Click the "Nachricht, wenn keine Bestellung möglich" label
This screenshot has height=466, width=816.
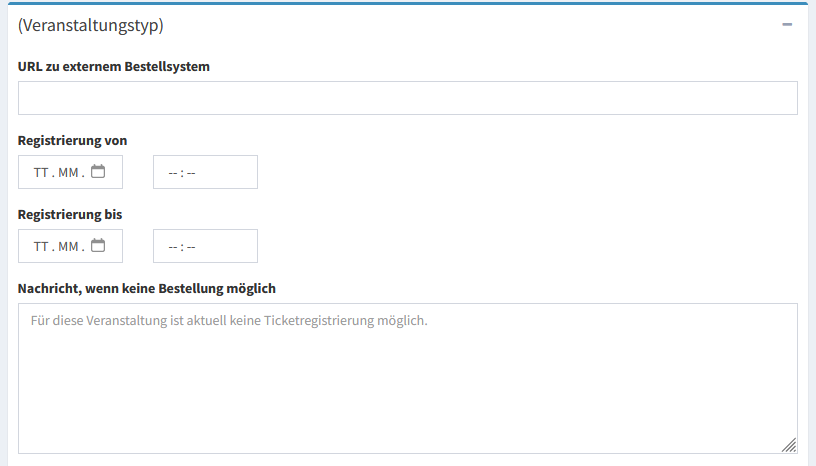click(147, 288)
